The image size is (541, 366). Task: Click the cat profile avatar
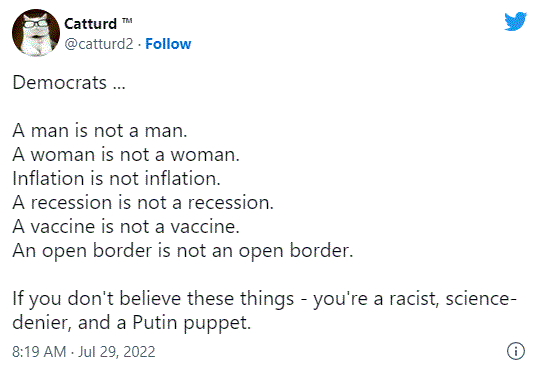tap(36, 33)
